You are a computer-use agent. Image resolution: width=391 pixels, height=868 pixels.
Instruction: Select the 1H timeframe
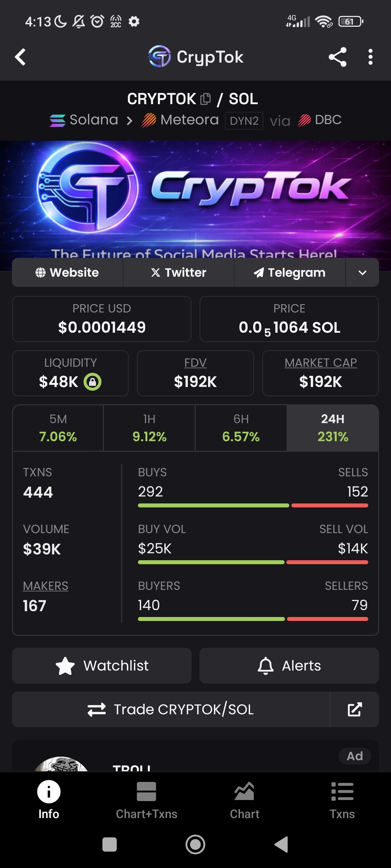click(149, 428)
